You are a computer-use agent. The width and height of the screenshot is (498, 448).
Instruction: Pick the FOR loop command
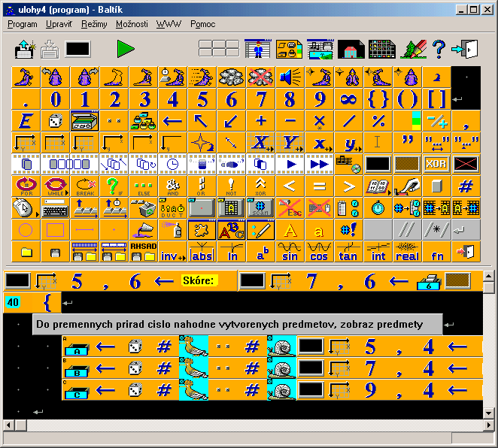pos(26,186)
